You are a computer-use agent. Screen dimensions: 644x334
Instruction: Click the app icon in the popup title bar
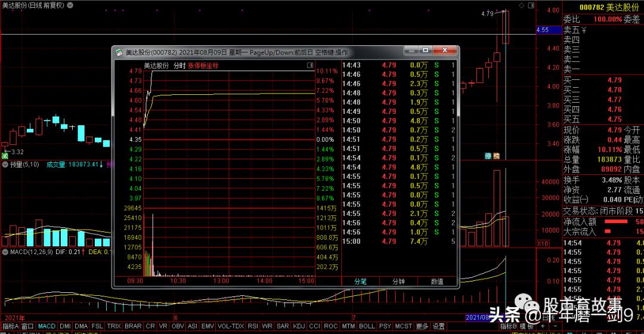click(119, 52)
